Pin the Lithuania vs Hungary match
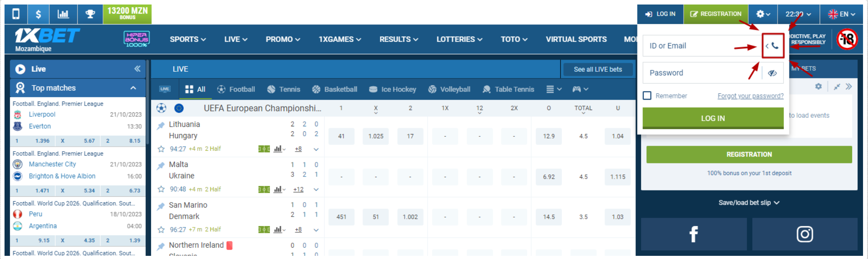 (x=160, y=125)
